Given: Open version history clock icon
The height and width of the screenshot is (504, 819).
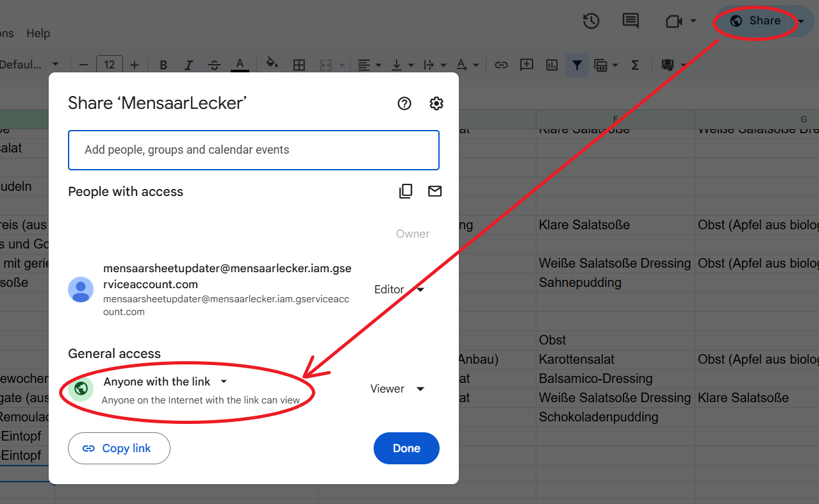Looking at the screenshot, I should tap(591, 21).
